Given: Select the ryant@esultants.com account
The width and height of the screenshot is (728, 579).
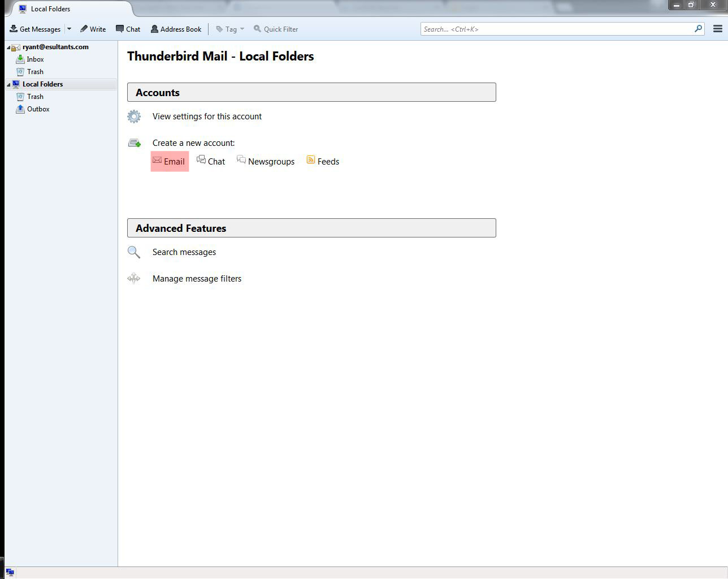Looking at the screenshot, I should pyautogui.click(x=55, y=47).
